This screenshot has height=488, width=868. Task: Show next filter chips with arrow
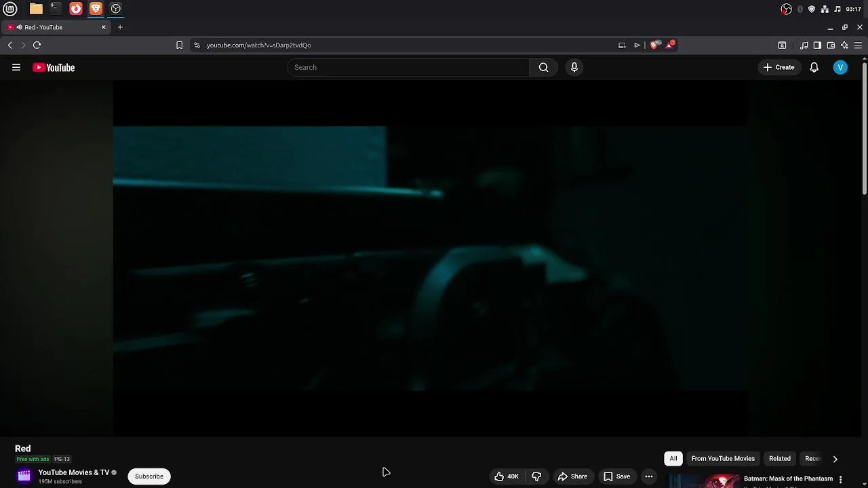point(835,459)
